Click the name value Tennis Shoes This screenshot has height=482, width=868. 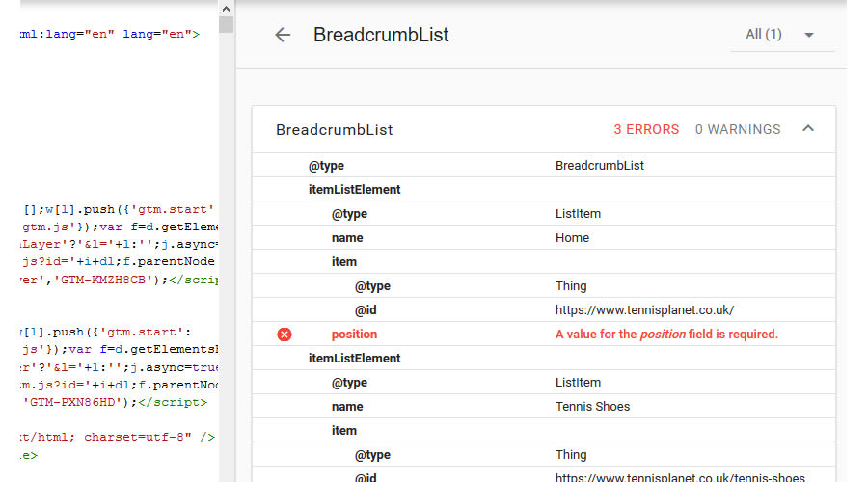(x=592, y=407)
